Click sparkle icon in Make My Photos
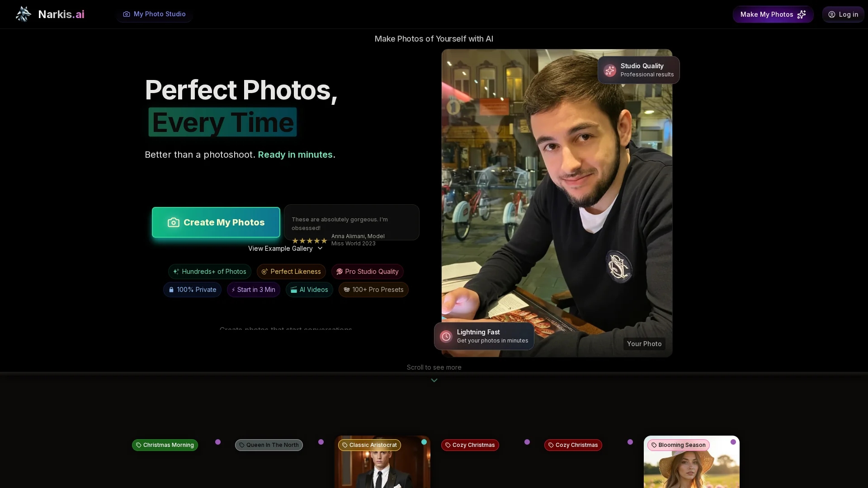This screenshot has height=488, width=868. coord(802,14)
